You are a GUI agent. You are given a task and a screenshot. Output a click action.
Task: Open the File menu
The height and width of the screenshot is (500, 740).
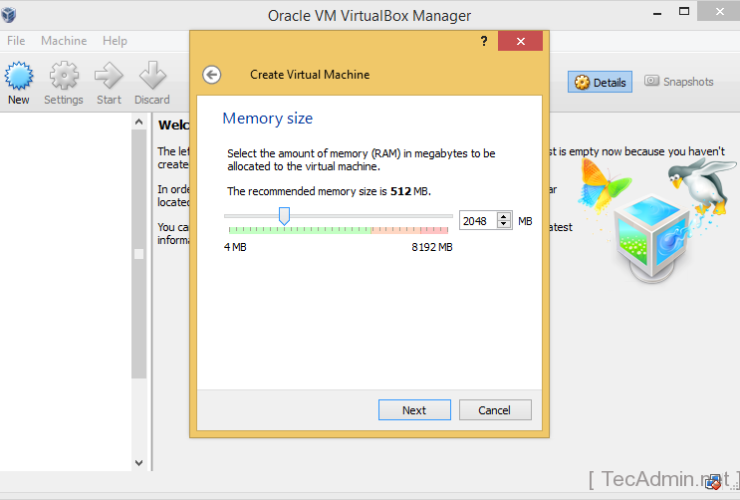pyautogui.click(x=16, y=41)
